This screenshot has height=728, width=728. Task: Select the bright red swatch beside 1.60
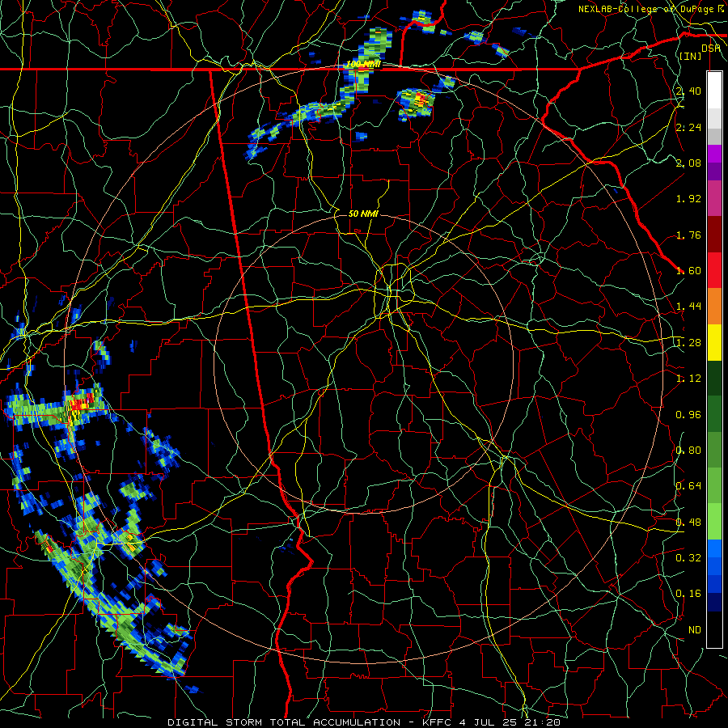pyautogui.click(x=714, y=270)
